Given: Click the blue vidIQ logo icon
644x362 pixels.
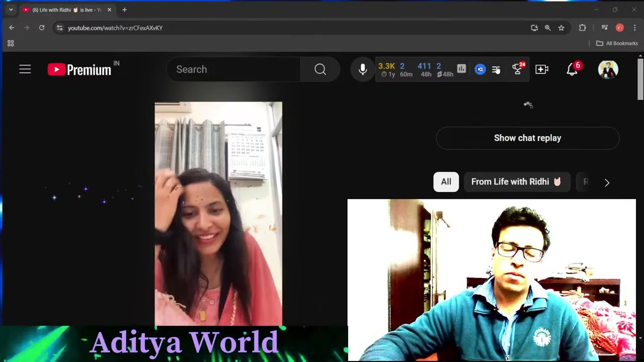Looking at the screenshot, I should click(480, 69).
